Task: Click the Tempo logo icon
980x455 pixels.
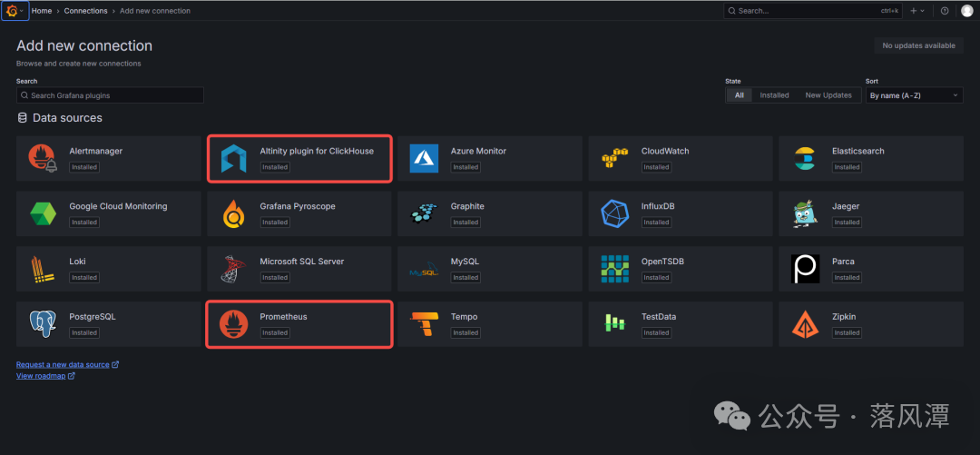Action: [425, 324]
